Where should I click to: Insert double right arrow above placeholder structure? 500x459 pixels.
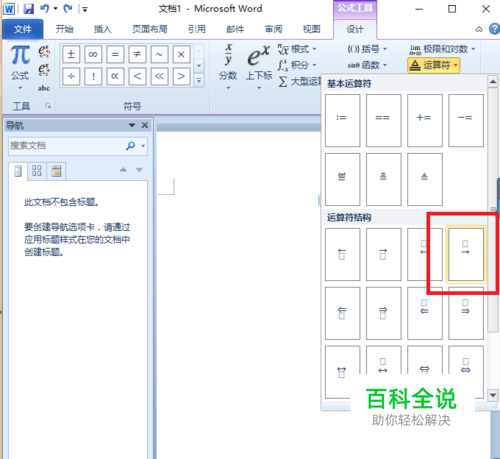pos(383,313)
